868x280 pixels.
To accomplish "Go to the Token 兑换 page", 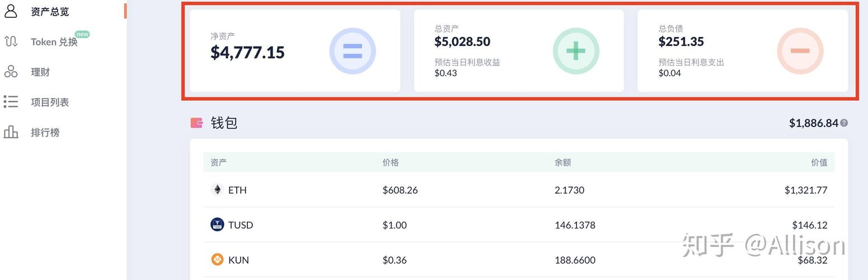I will point(54,42).
